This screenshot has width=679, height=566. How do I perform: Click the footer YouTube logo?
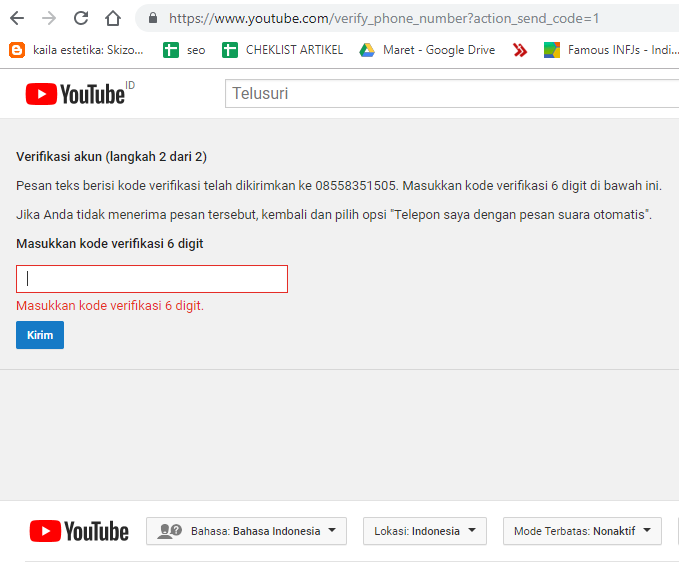click(79, 531)
